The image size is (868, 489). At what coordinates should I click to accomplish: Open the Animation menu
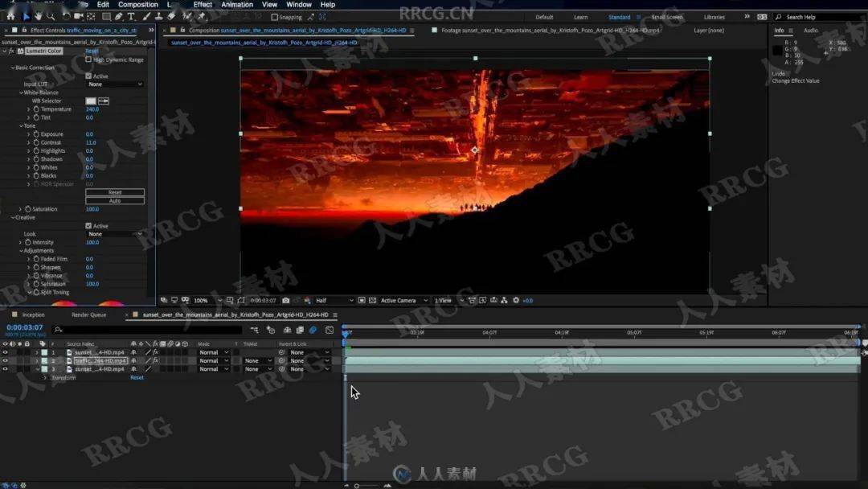[237, 5]
